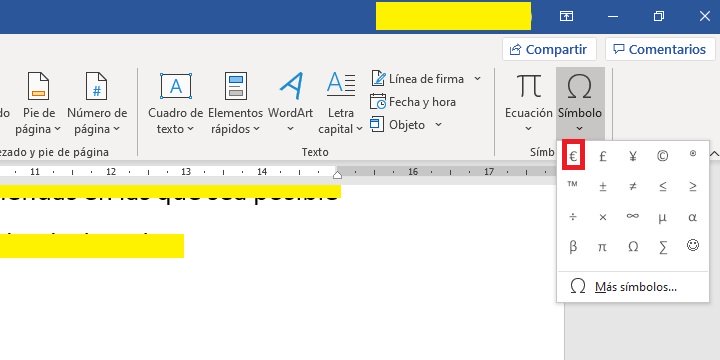The height and width of the screenshot is (360, 720).
Task: Insert the Pound sterling symbol
Action: (603, 156)
